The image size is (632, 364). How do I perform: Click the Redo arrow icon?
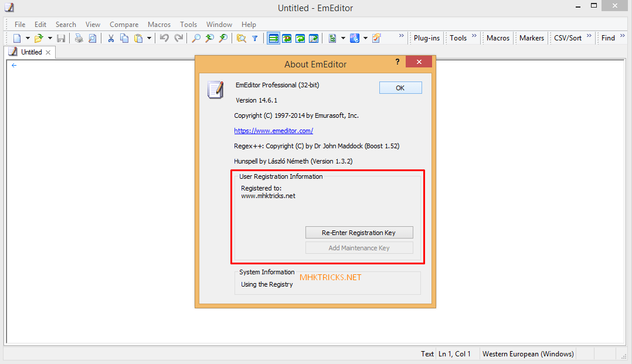tap(178, 38)
